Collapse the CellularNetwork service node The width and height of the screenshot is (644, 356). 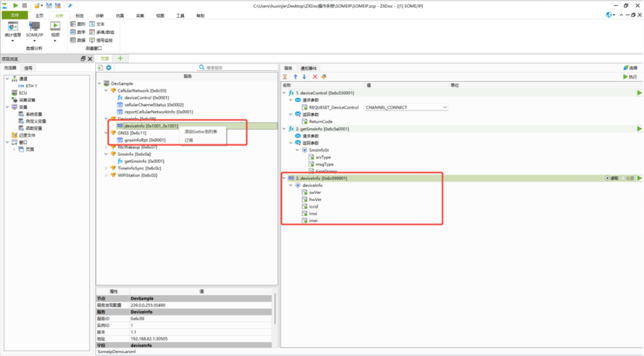(x=106, y=91)
